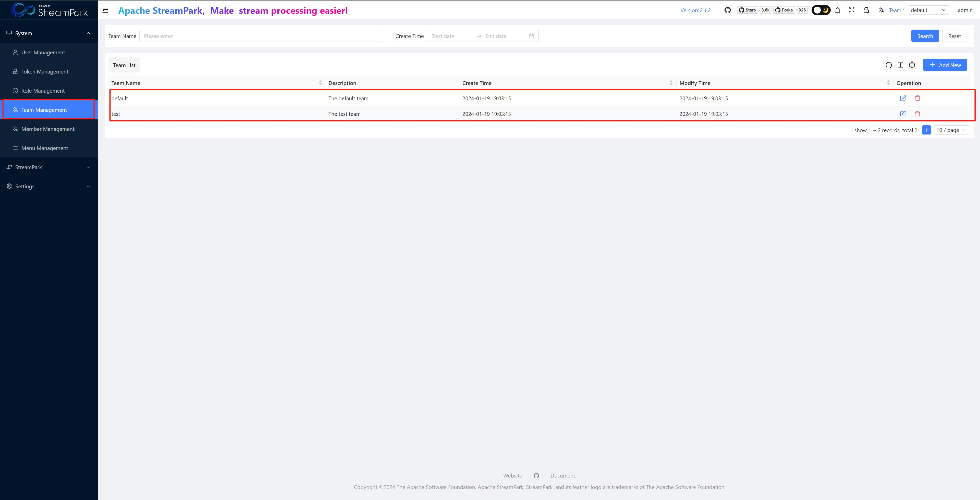
Task: Go to Member Management menu item
Action: tap(48, 129)
